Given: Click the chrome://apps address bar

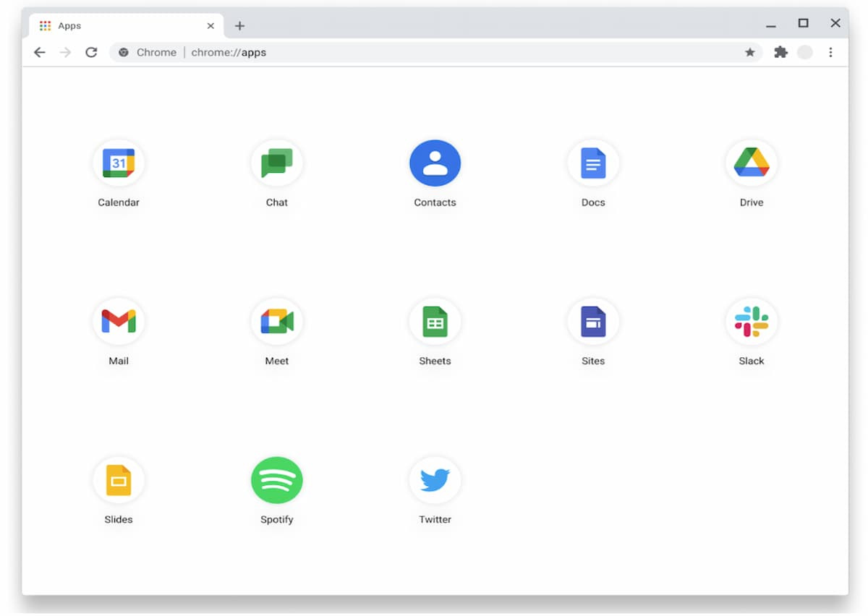Looking at the screenshot, I should pyautogui.click(x=435, y=52).
